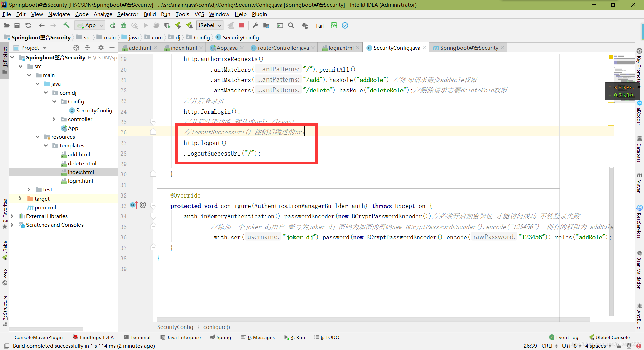The width and height of the screenshot is (644, 350).
Task: Click the configure() breadcrumb below editor
Action: point(217,327)
